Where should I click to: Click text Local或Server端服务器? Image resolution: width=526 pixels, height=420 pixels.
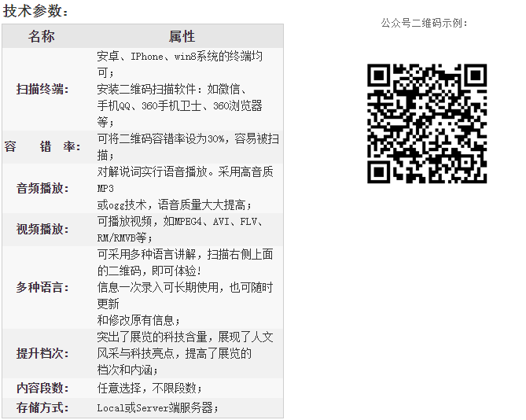point(155,408)
